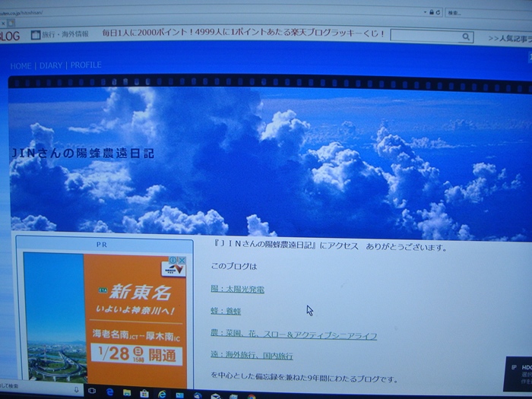Click the 1/28 開通 date in the ad
532x399 pixels.
(137, 355)
